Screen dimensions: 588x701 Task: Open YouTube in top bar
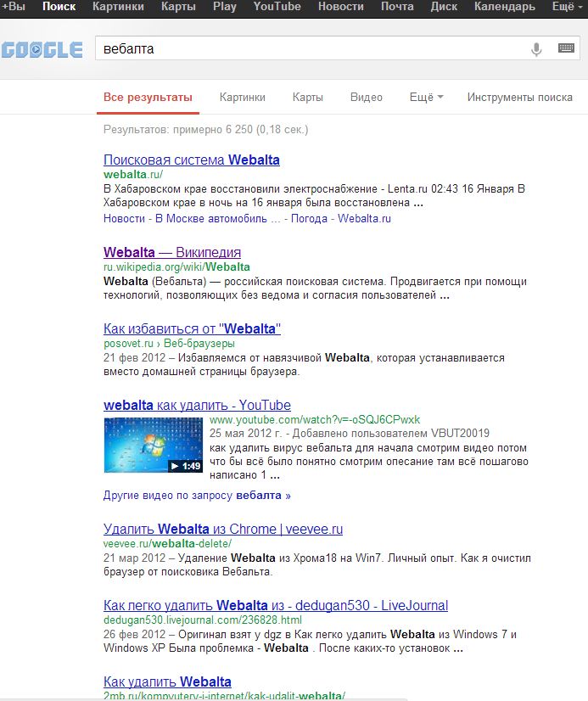click(277, 7)
